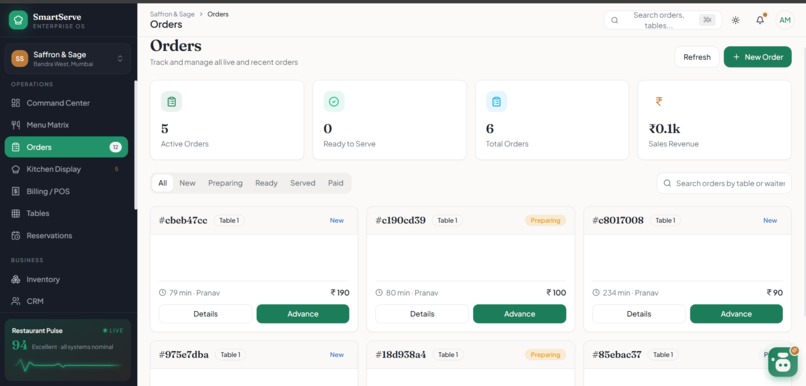Viewport: 806px width, 386px height.
Task: Select the New filter tab
Action: tap(187, 183)
